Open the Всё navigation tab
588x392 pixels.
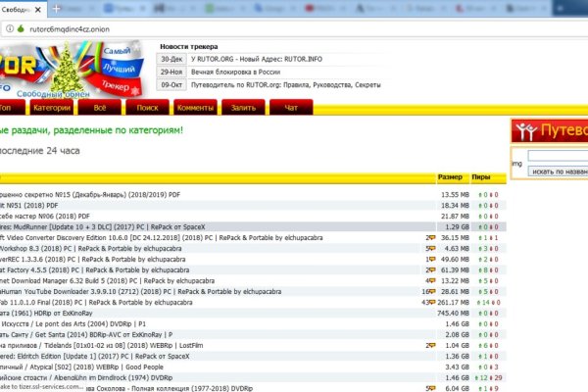tap(100, 108)
